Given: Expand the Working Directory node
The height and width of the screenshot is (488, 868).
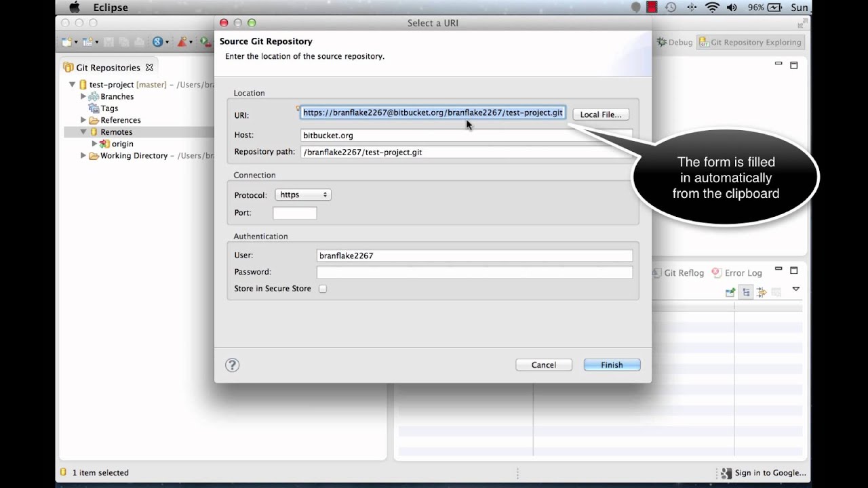Looking at the screenshot, I should tap(83, 156).
